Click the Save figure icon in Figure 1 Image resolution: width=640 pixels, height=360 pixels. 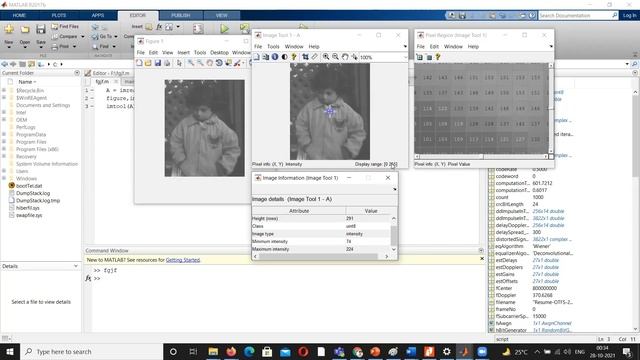click(158, 63)
